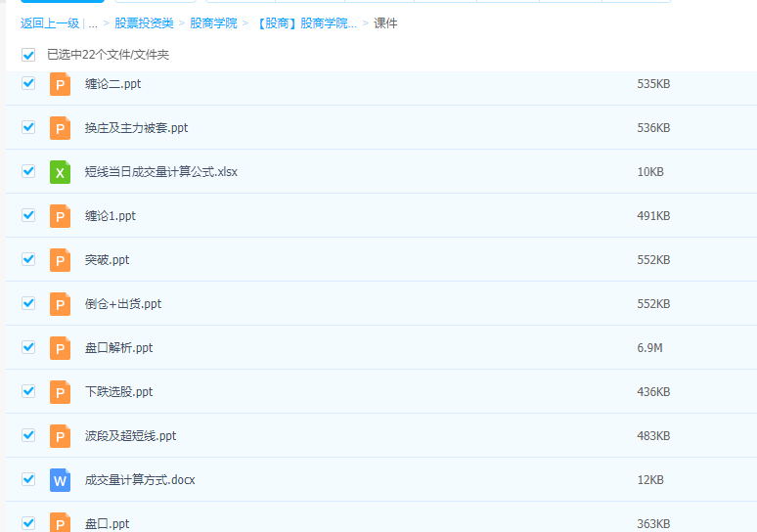Click the PPT icon beside 下跌选股.ppt
Viewport: 757px width, 532px height.
(61, 392)
